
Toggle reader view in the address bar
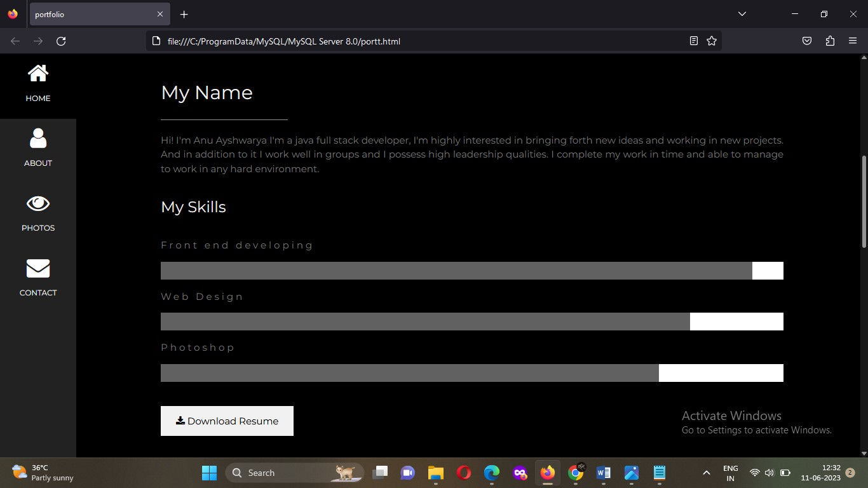693,41
